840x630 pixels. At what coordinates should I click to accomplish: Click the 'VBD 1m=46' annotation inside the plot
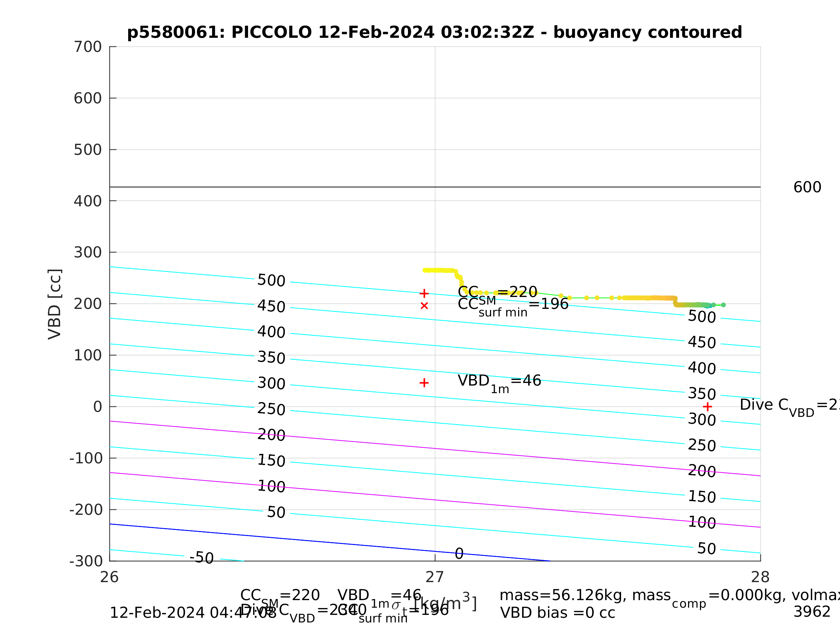499,383
